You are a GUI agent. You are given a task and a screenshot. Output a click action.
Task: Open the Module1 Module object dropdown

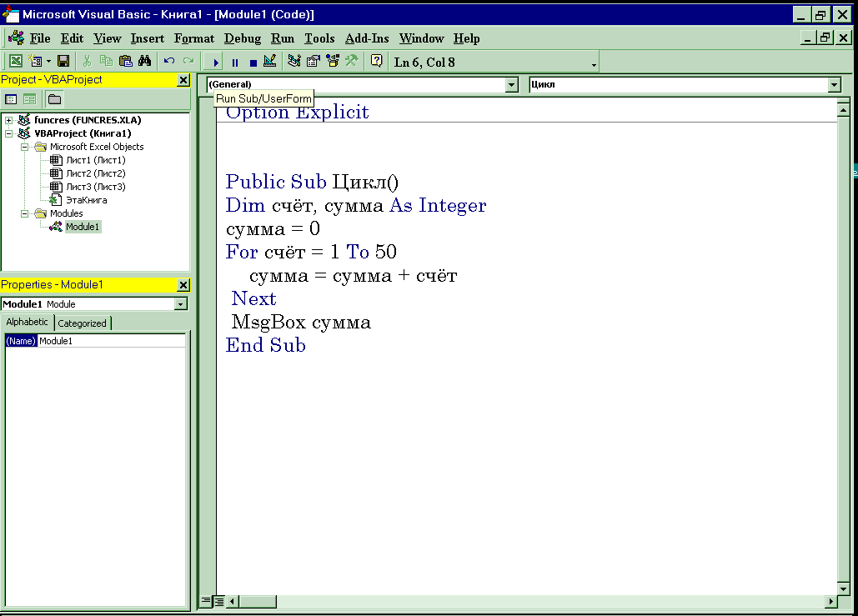[x=181, y=304]
